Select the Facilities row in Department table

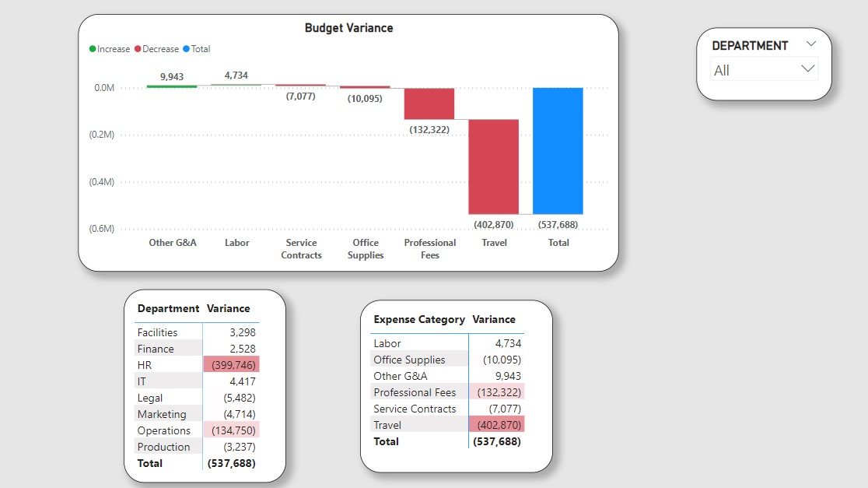click(x=197, y=332)
